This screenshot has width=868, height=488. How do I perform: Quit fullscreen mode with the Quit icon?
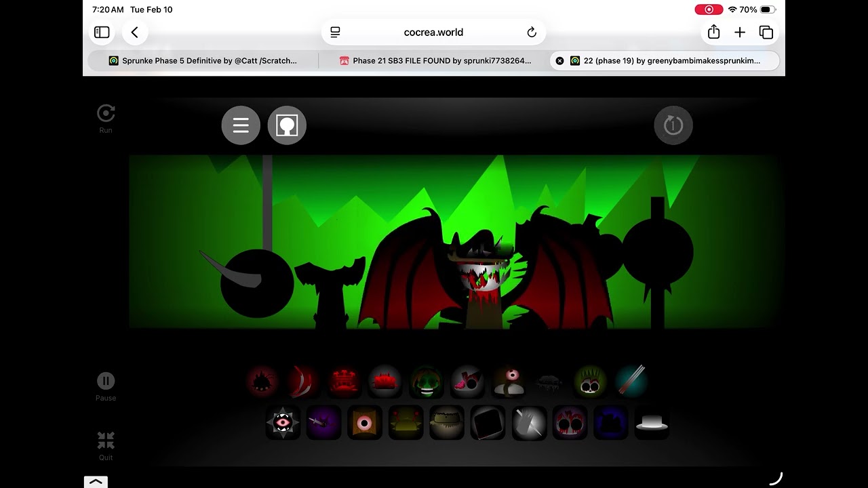[106, 441]
